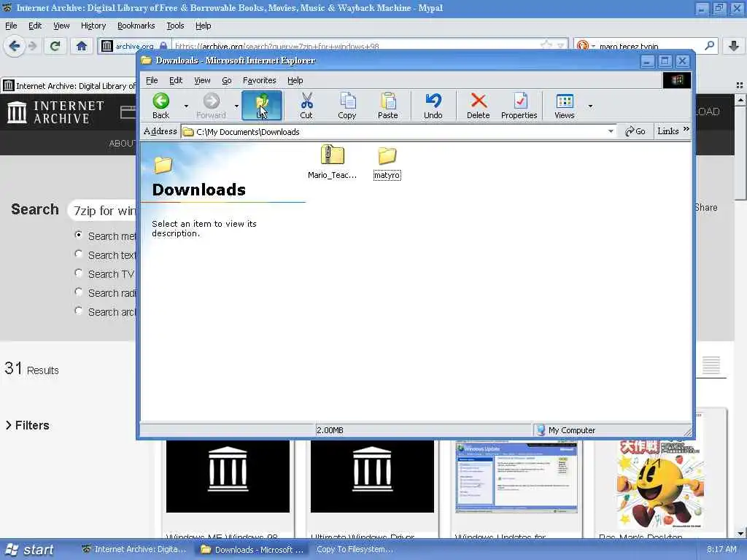Select the matyro folder
The image size is (747, 560).
tap(387, 163)
